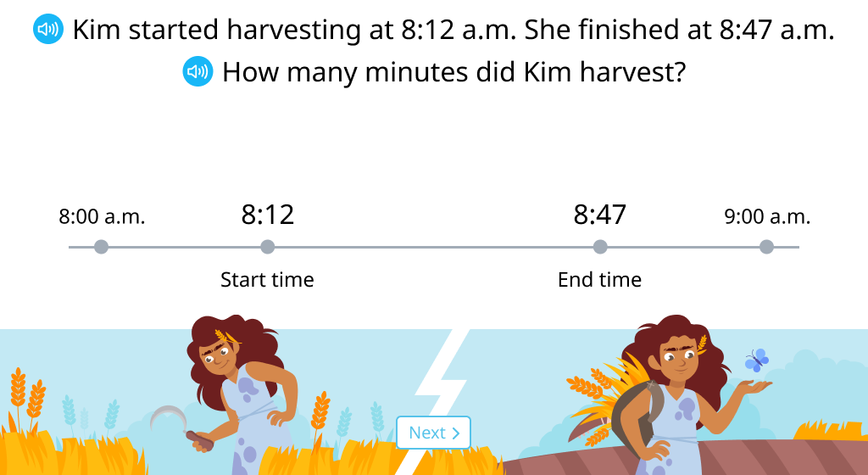Click the 8:12 time label

click(267, 215)
